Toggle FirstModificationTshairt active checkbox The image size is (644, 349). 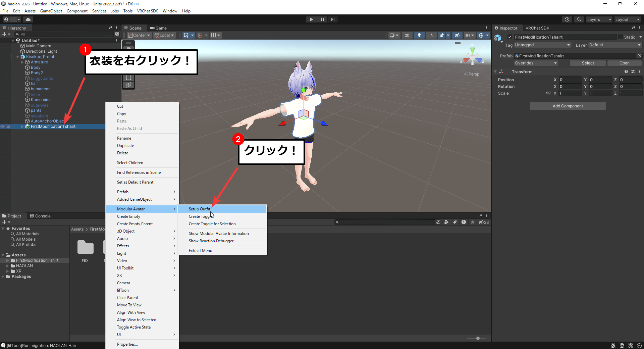click(510, 37)
